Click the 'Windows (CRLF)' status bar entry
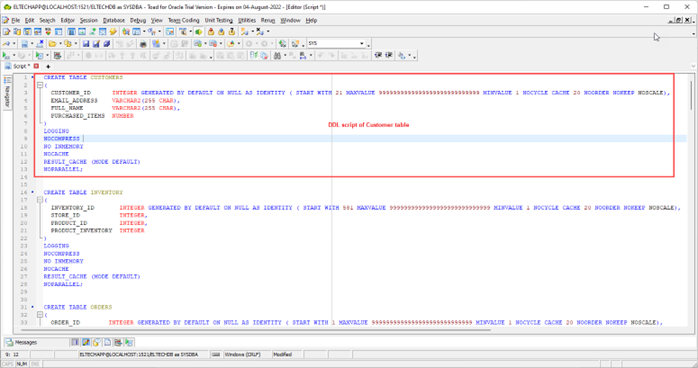This screenshot has width=698, height=368. click(x=243, y=355)
